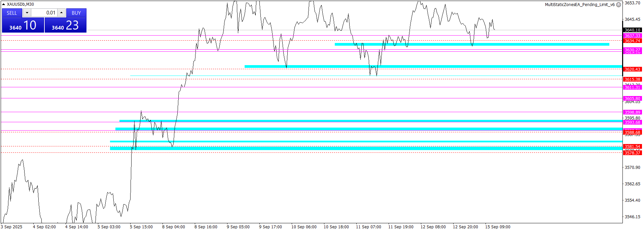Image resolution: width=644 pixels, height=231 pixels.
Task: Select the red price label 3615.38
Action: pos(633,79)
